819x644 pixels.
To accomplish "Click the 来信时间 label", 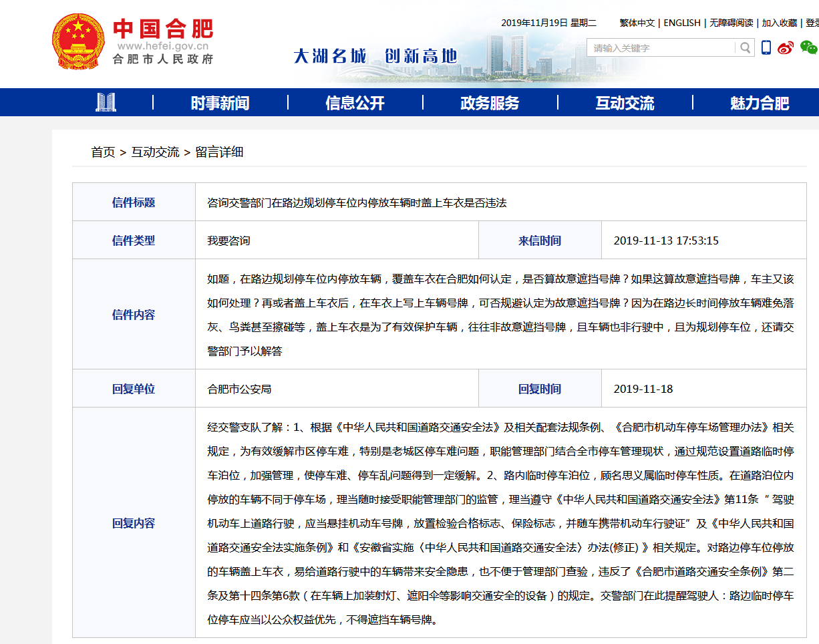I will click(540, 240).
